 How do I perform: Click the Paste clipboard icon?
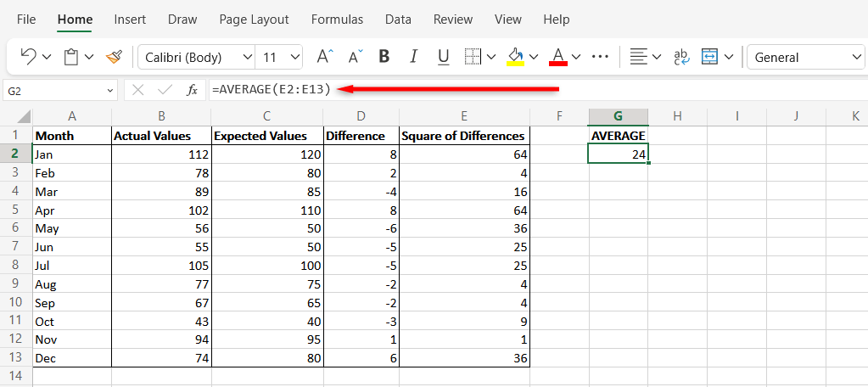pyautogui.click(x=71, y=57)
